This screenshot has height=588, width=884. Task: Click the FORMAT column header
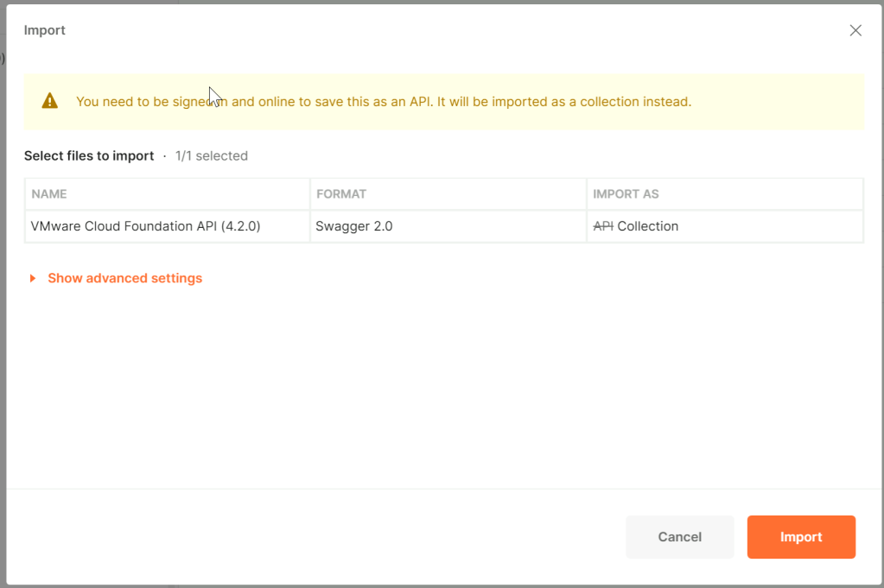click(341, 194)
